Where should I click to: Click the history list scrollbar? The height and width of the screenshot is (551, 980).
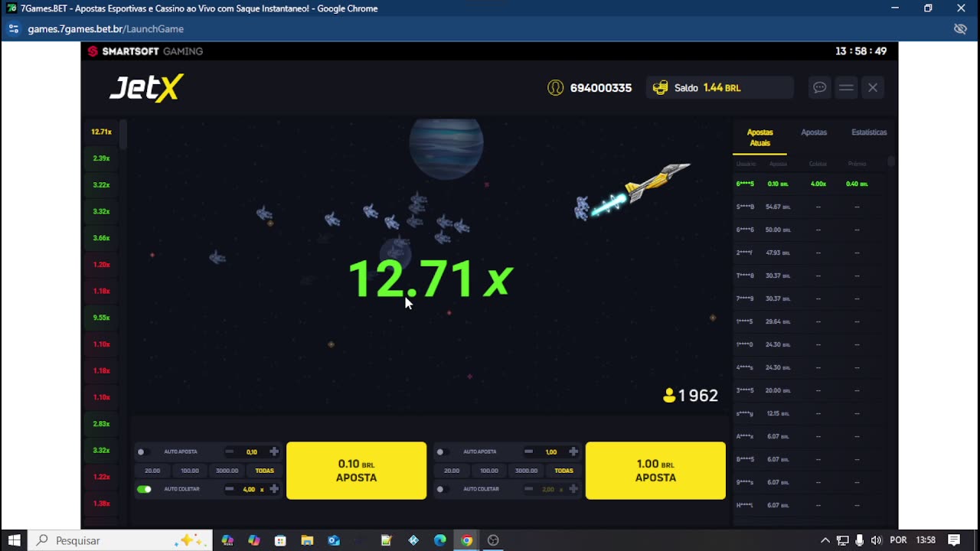point(123,135)
